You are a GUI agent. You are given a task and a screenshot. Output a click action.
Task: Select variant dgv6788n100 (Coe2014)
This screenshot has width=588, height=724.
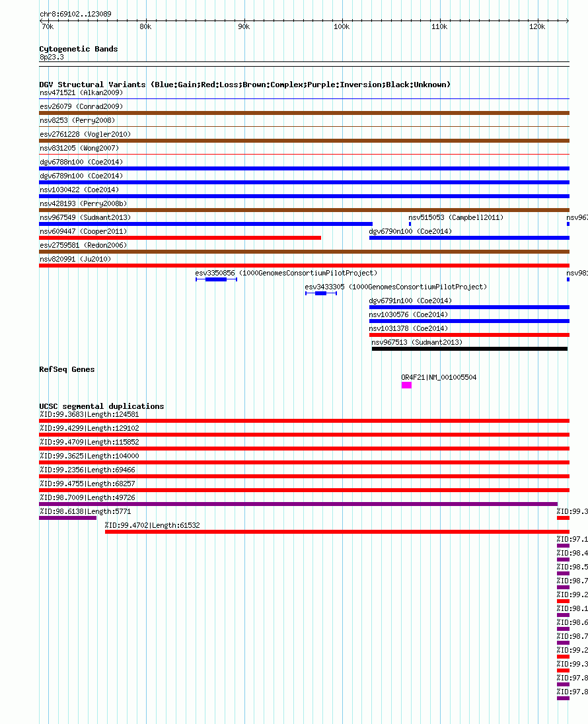pos(81,162)
